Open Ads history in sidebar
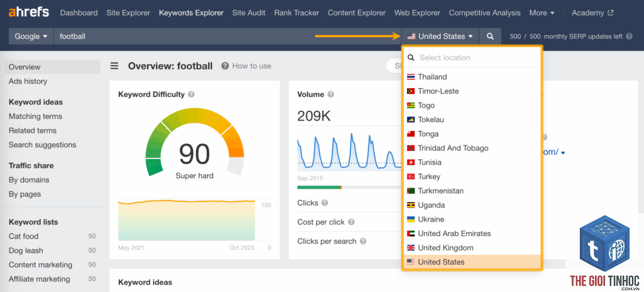 tap(28, 81)
